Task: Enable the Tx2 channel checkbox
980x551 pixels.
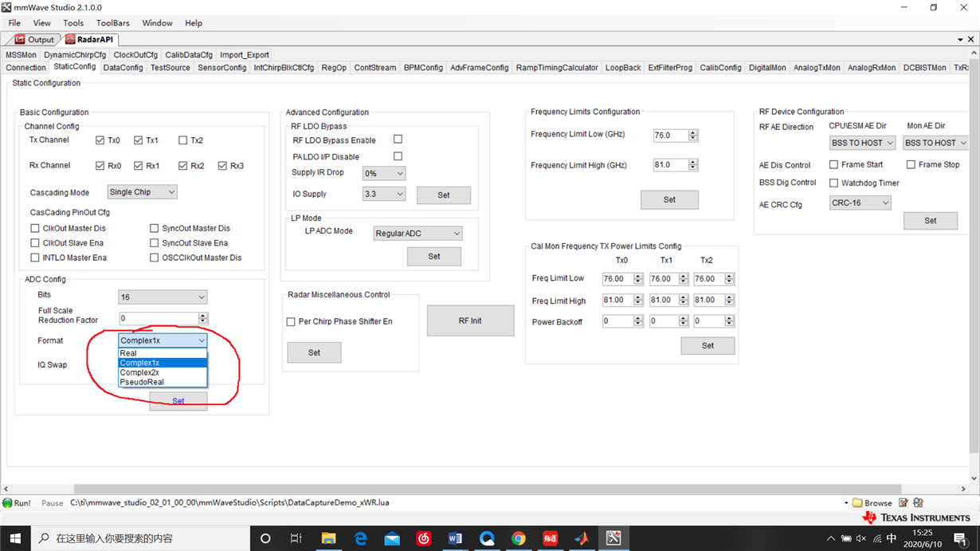Action: click(x=182, y=140)
